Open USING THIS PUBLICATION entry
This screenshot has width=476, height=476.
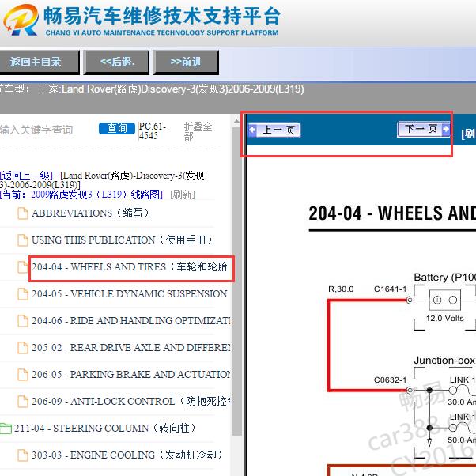[x=122, y=240]
